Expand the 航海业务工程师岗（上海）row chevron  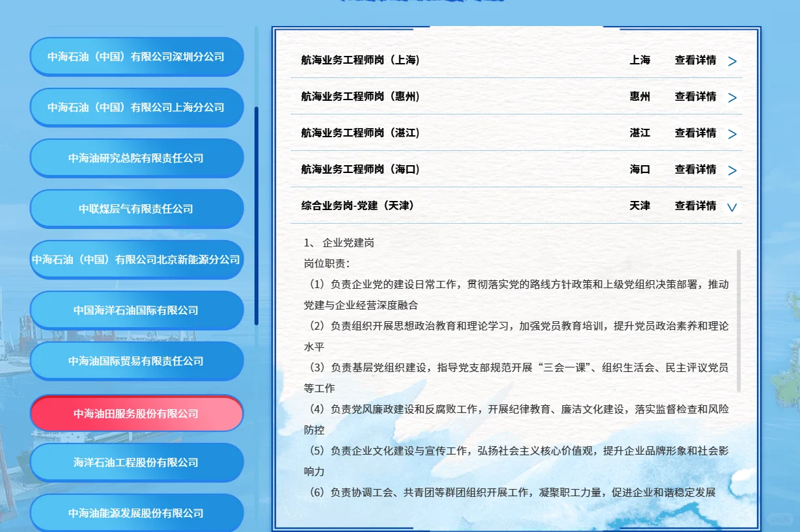732,61
